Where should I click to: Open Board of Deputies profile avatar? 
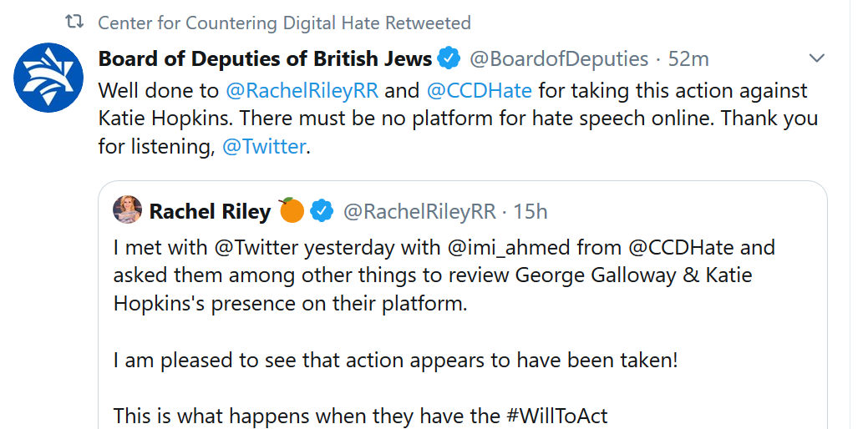pos(48,78)
